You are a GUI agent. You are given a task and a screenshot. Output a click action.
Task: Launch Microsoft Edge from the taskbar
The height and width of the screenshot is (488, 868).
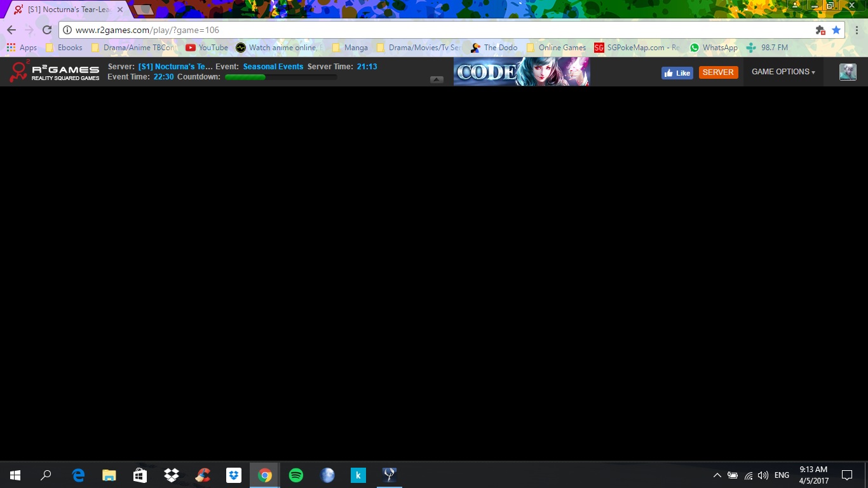78,475
